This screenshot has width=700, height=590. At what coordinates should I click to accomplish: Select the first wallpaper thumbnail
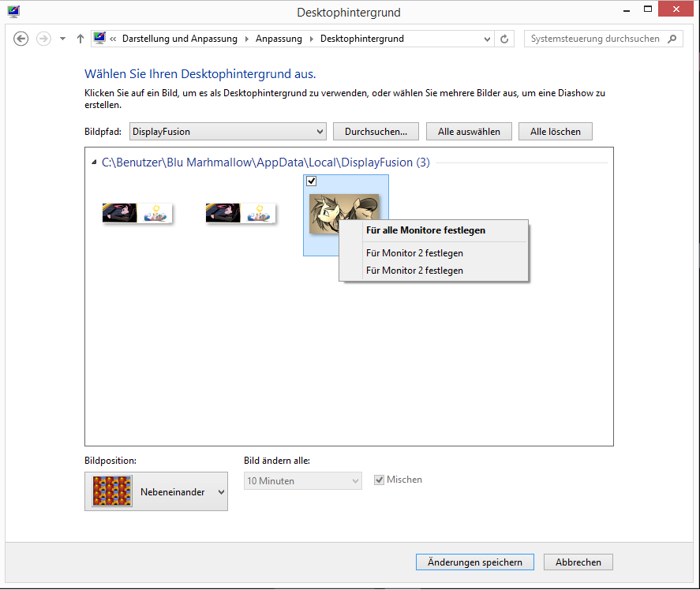click(137, 213)
